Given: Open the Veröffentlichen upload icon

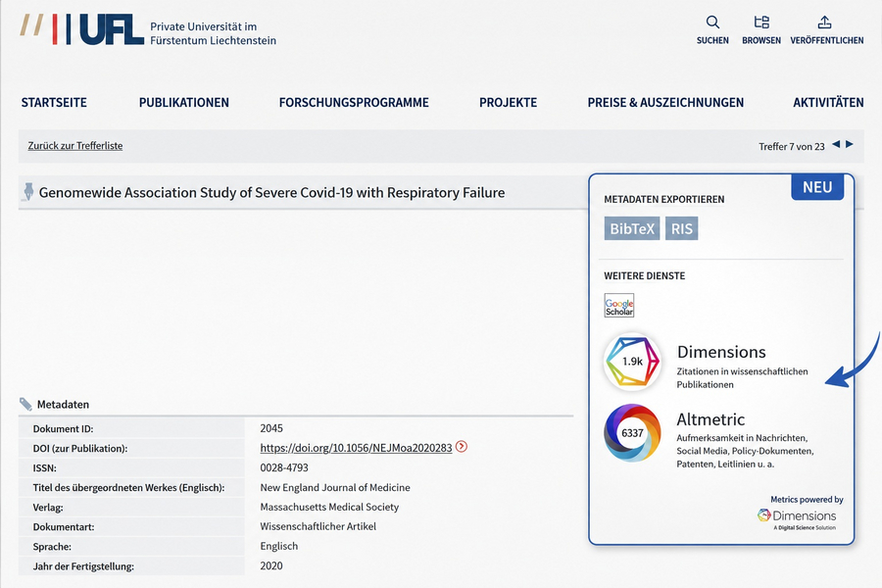Looking at the screenshot, I should click(824, 23).
